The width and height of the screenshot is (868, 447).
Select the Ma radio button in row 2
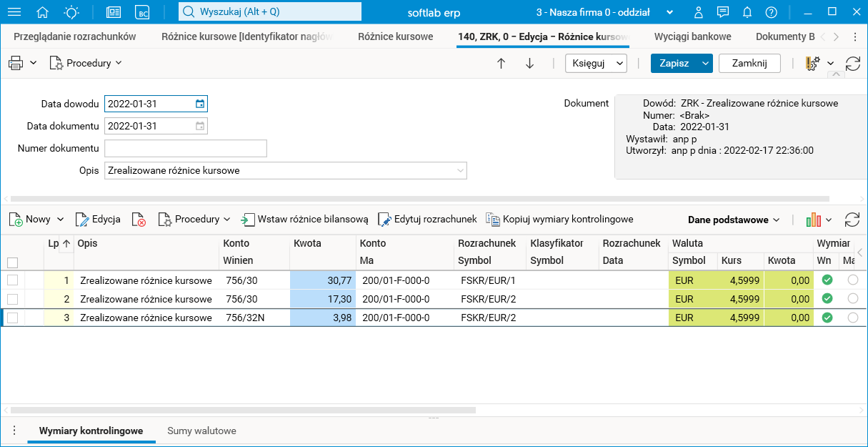click(852, 299)
